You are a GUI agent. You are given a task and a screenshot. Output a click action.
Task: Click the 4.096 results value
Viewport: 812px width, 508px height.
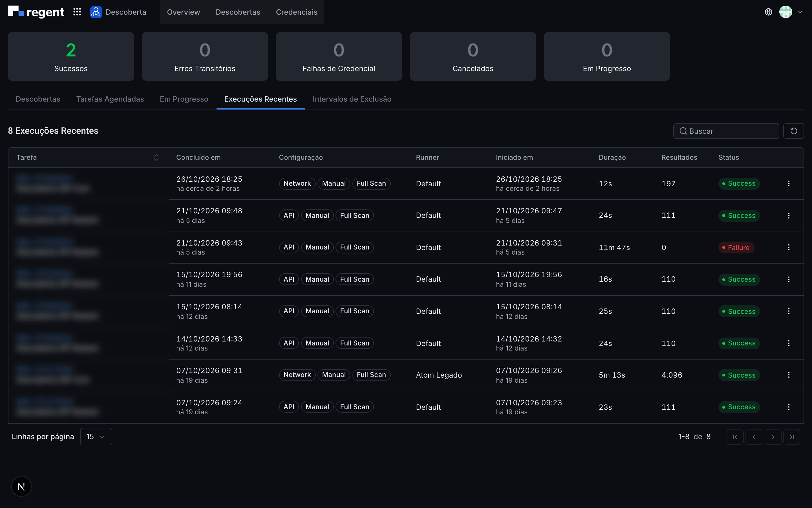(x=672, y=375)
